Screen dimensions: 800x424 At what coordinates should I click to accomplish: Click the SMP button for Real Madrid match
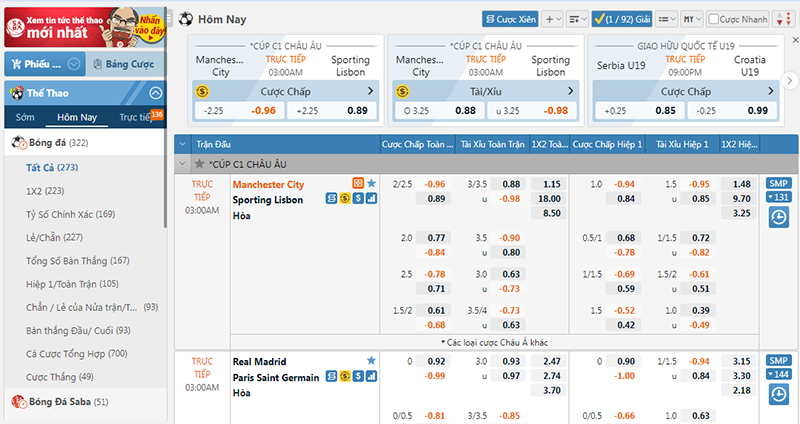coord(777,360)
